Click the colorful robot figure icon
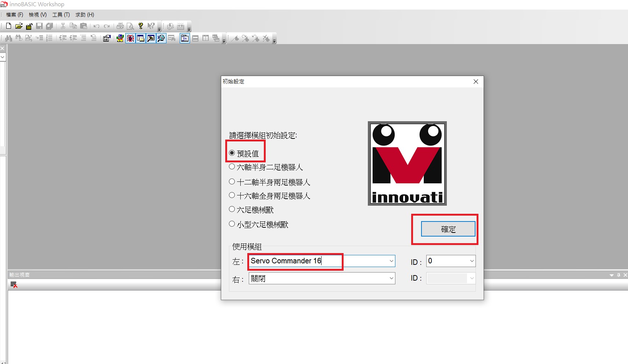This screenshot has height=364, width=628. click(120, 38)
